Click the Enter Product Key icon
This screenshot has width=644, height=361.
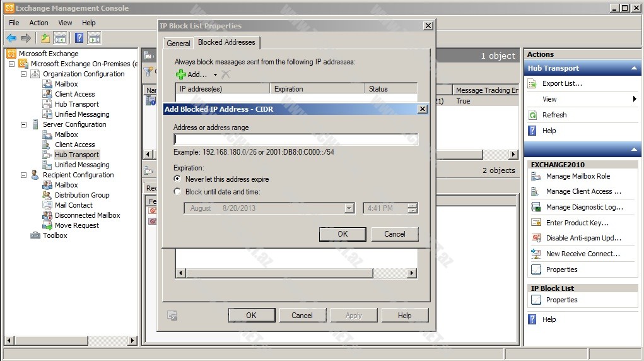[x=536, y=223]
